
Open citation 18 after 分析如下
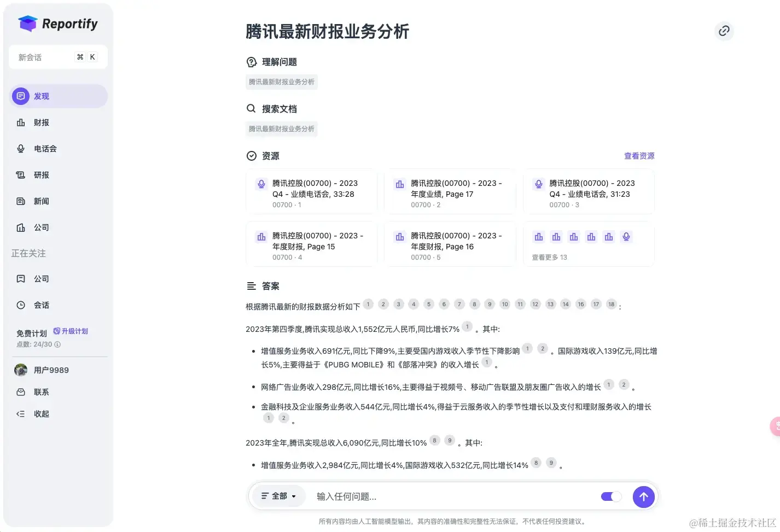[611, 304]
